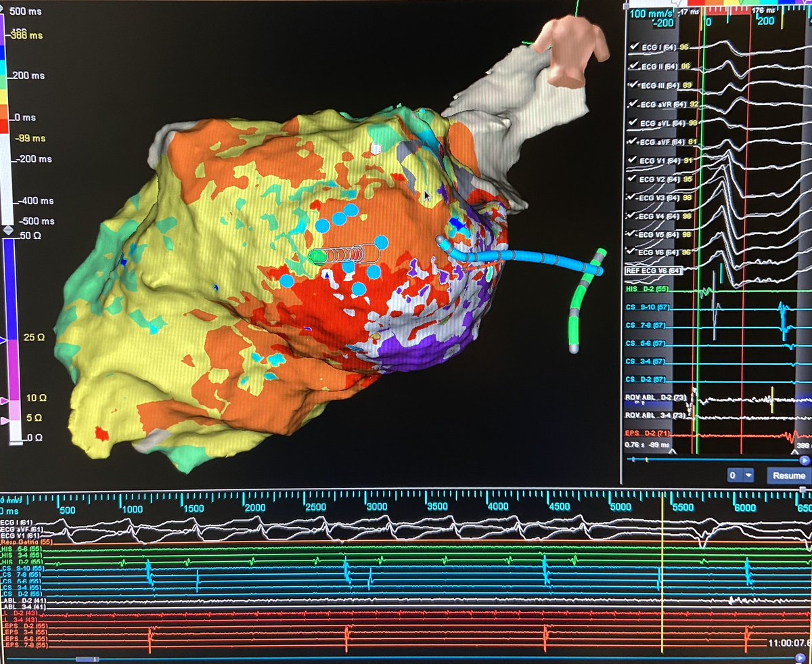This screenshot has height=664, width=812.
Task: Click the yellow cursor line on bottom timeline
Action: [x=661, y=572]
